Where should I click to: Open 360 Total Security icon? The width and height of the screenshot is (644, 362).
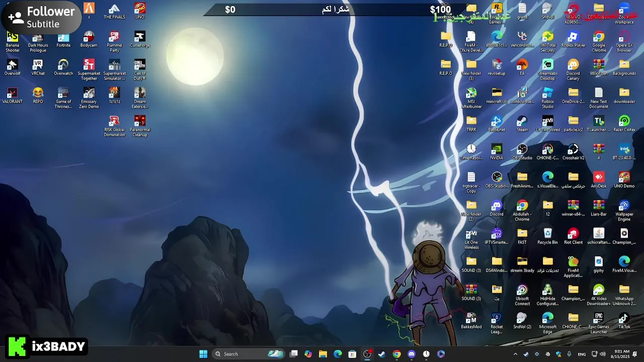pos(548,42)
